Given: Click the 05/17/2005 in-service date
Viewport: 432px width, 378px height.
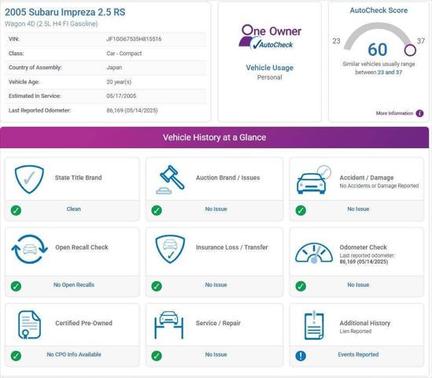Looking at the screenshot, I should (121, 96).
